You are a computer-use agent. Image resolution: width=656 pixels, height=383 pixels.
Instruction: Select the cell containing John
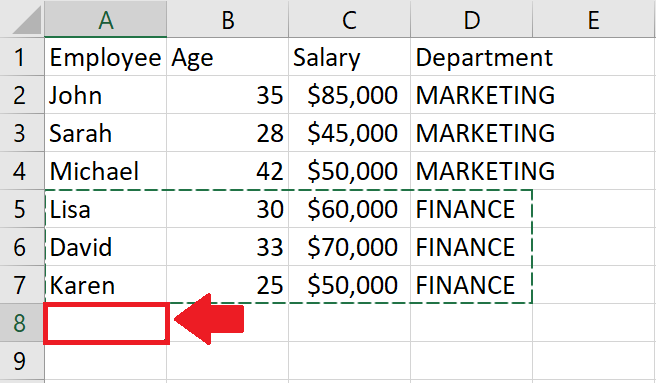[x=106, y=95]
